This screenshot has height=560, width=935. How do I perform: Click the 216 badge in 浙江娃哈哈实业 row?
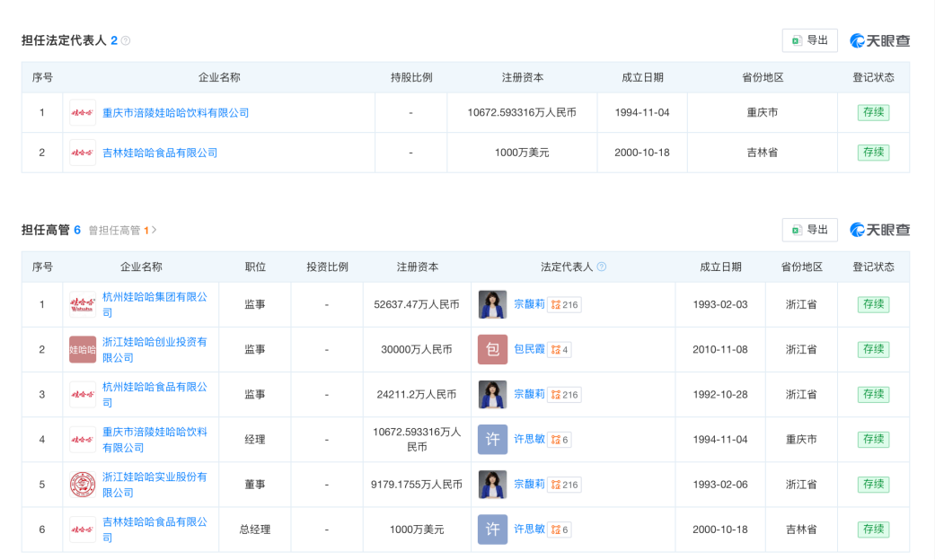[565, 485]
